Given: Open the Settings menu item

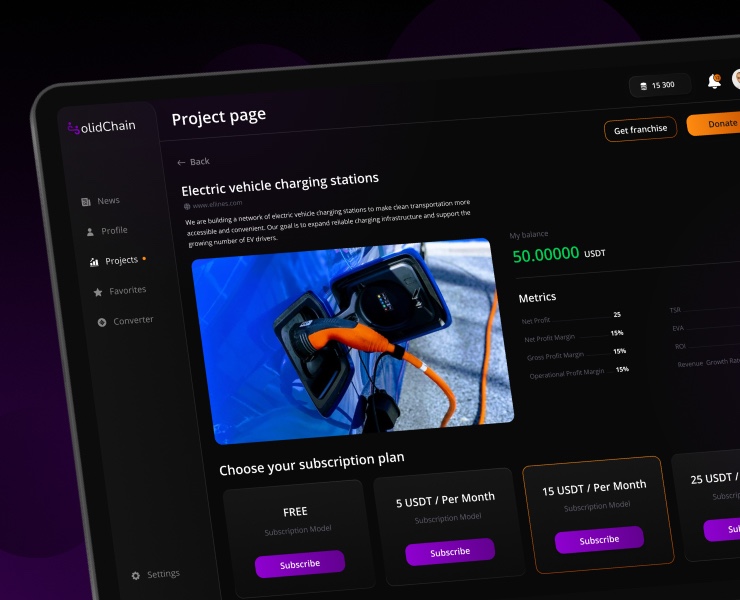Looking at the screenshot, I should 155,575.
